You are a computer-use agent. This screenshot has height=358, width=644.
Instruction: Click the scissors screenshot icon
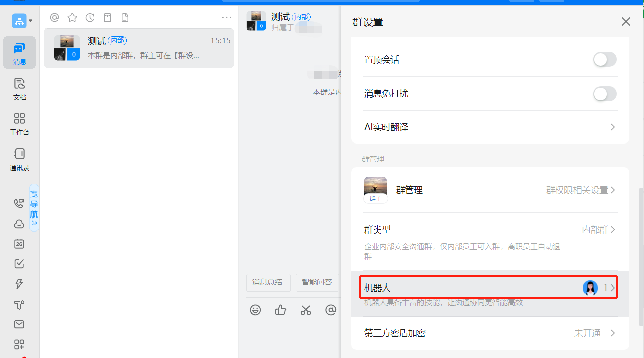click(x=306, y=310)
